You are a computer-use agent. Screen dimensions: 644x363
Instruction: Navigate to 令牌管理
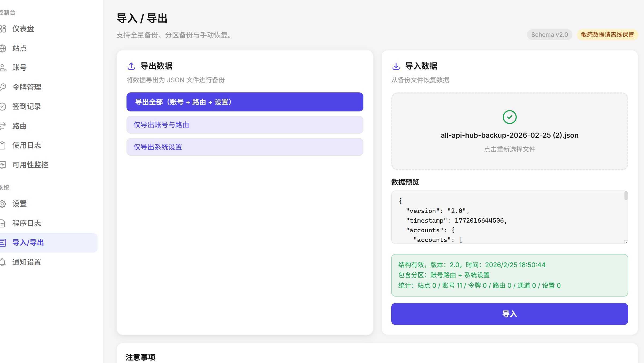click(48, 87)
